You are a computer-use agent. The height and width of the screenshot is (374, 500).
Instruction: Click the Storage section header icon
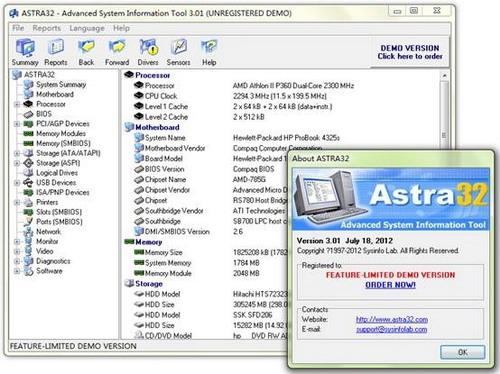click(129, 284)
